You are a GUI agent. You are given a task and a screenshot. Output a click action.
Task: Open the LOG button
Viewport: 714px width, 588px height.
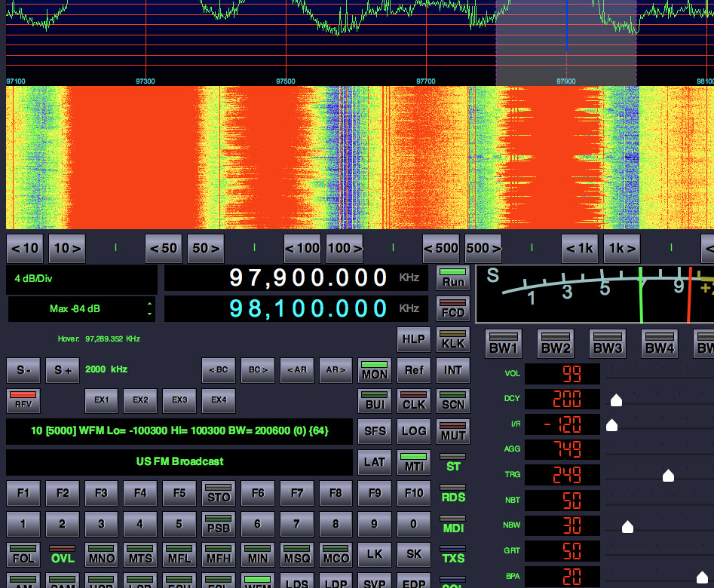coord(414,431)
